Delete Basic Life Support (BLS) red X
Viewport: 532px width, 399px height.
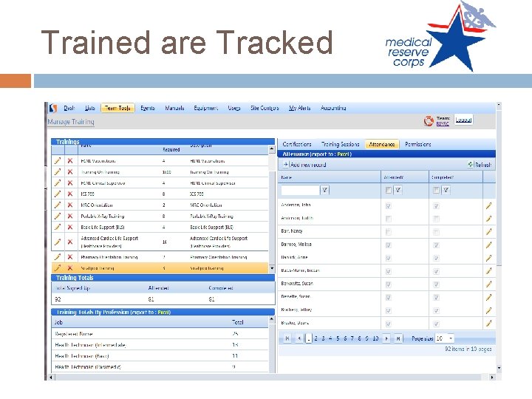coord(70,227)
